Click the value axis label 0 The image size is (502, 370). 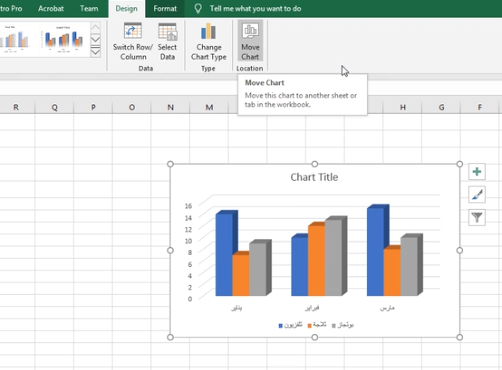[190, 299]
